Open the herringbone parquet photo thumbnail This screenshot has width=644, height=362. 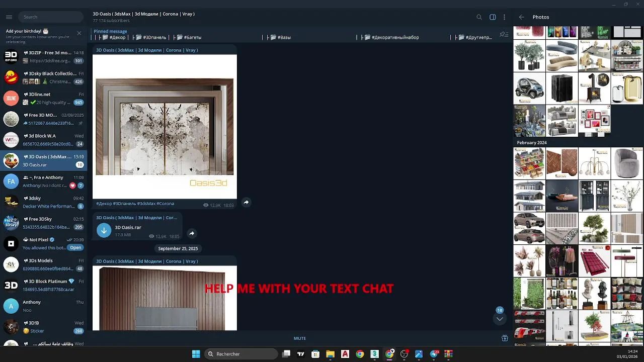click(x=562, y=163)
